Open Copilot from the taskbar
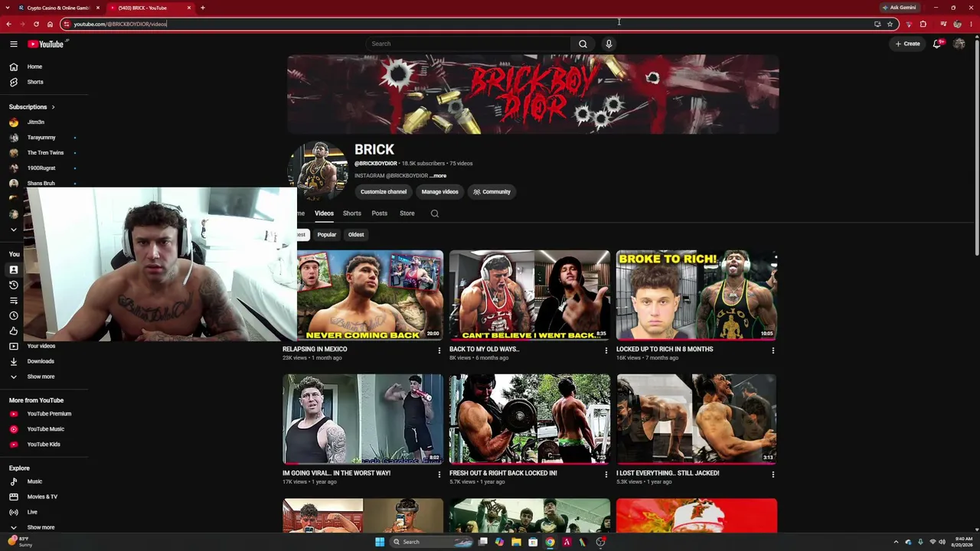The height and width of the screenshot is (551, 980). pos(499,542)
